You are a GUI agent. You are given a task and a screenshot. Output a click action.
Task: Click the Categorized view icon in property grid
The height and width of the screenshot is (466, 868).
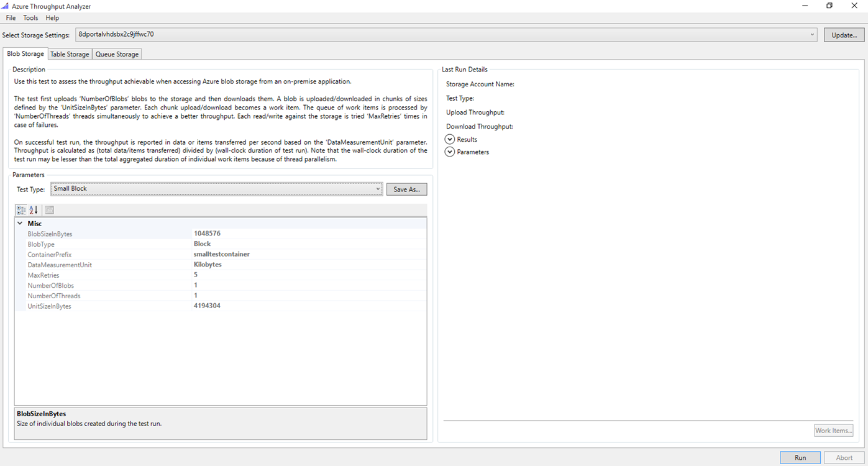click(21, 210)
